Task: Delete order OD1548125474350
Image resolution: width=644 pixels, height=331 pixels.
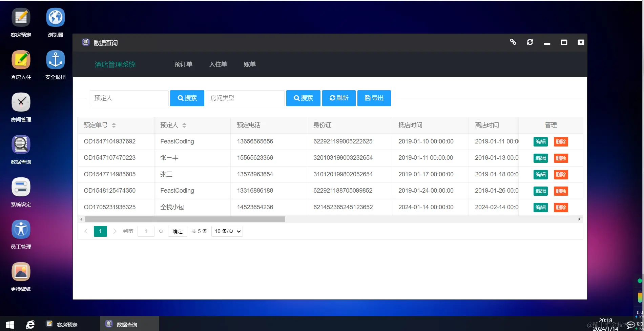Action: (x=561, y=191)
